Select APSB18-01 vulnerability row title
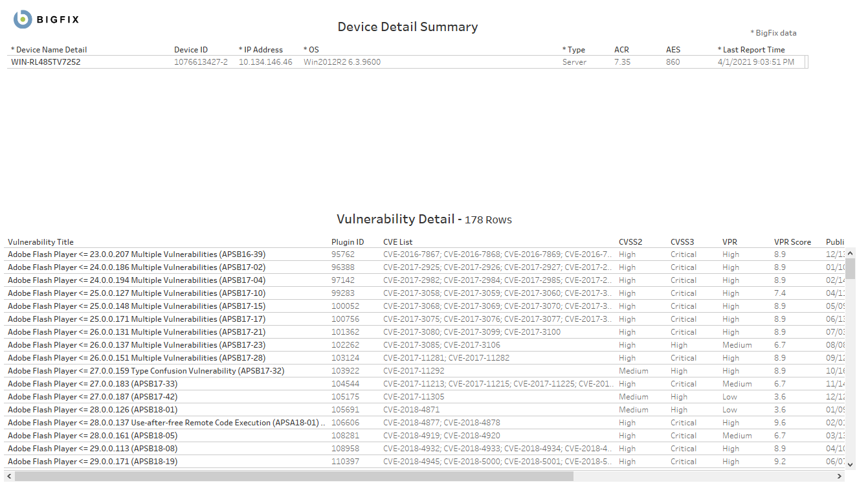The height and width of the screenshot is (494, 868). [93, 410]
